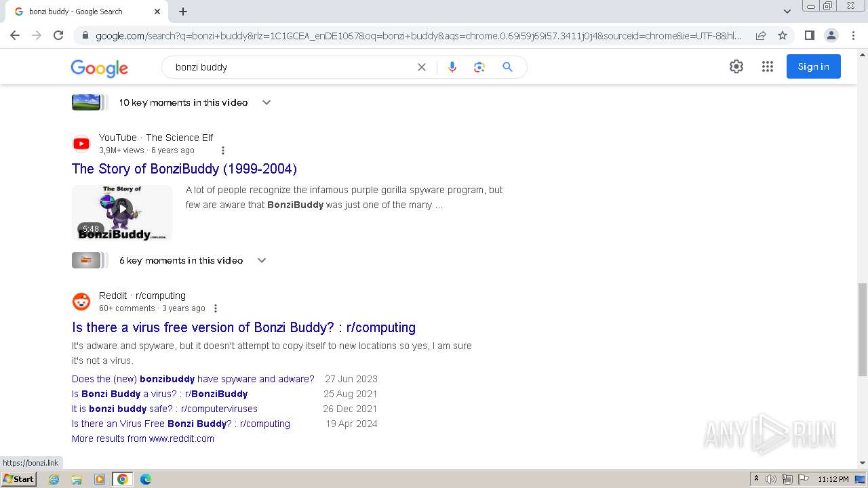Click the bonzi buddy search field

(292, 67)
